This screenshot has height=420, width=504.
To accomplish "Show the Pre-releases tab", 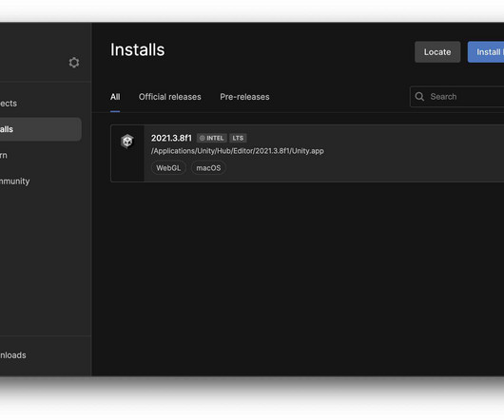I will point(244,97).
